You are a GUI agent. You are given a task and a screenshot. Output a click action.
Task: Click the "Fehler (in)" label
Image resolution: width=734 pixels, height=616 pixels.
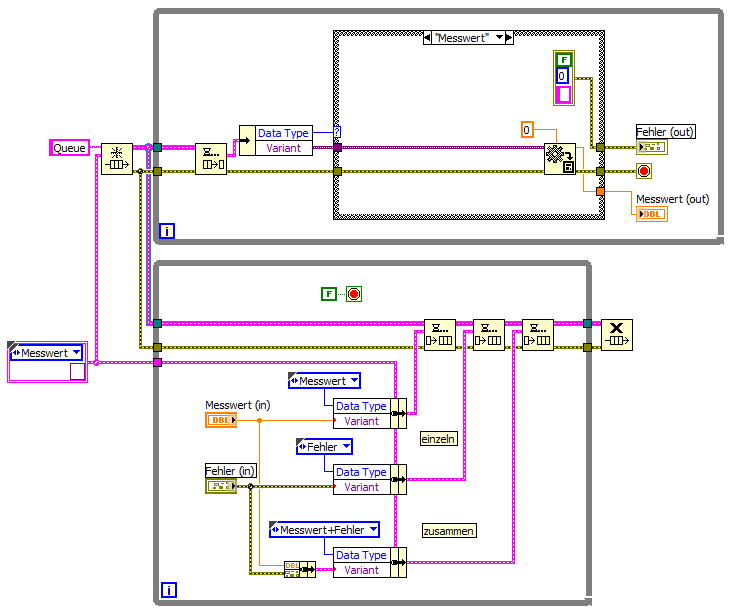pos(230,470)
